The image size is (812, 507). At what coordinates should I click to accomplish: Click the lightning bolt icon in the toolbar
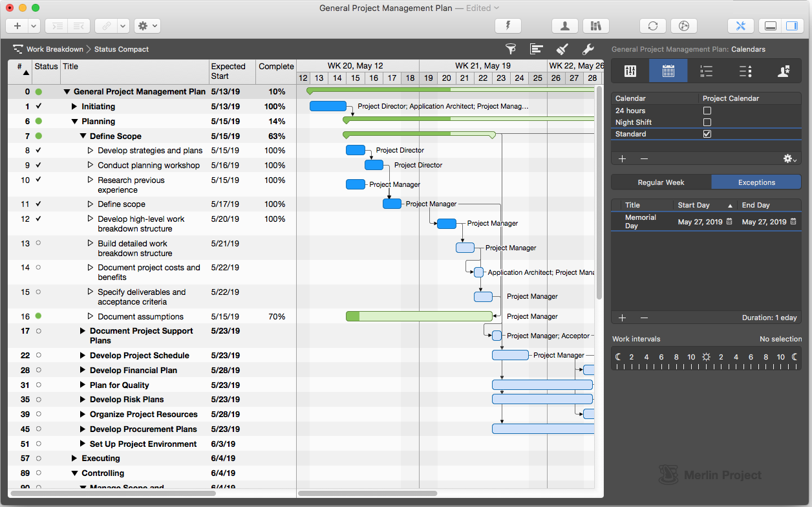(x=508, y=26)
